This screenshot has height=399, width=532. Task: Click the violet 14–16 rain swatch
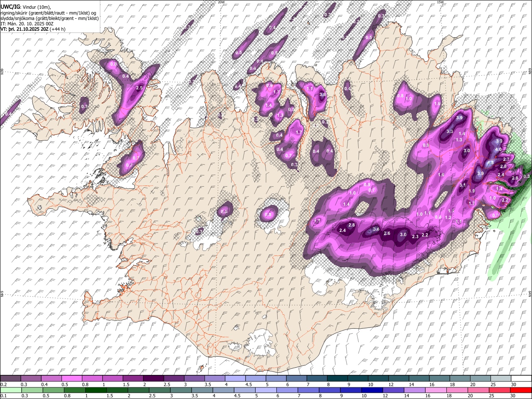tap(414, 390)
